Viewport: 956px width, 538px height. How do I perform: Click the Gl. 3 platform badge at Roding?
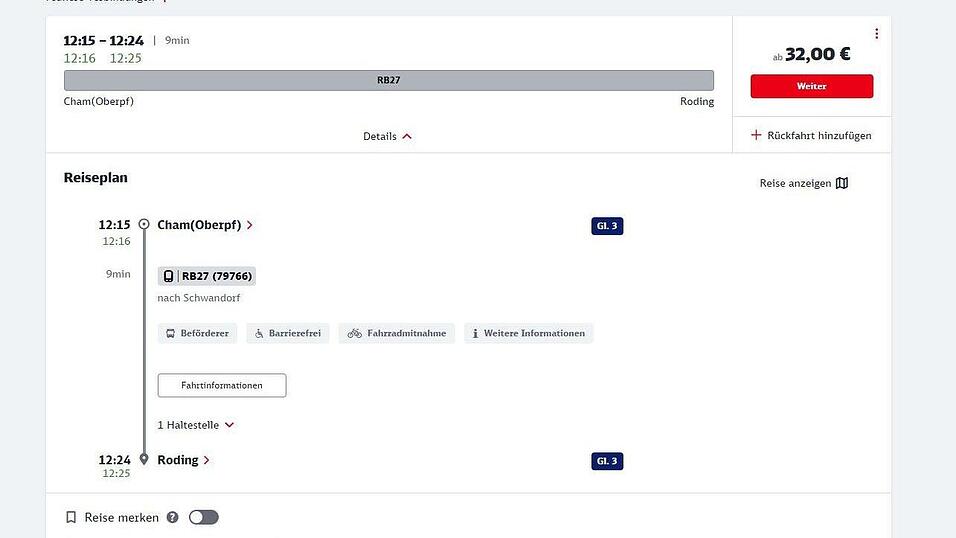pyautogui.click(x=607, y=461)
